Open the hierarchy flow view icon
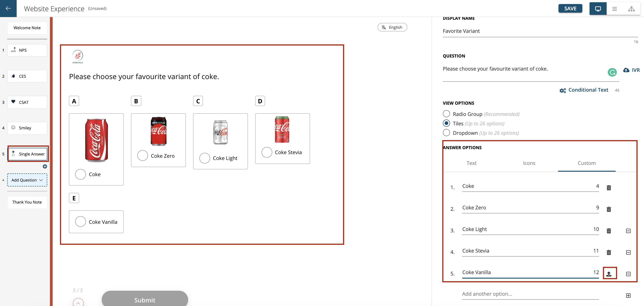The width and height of the screenshot is (644, 306). point(631,9)
